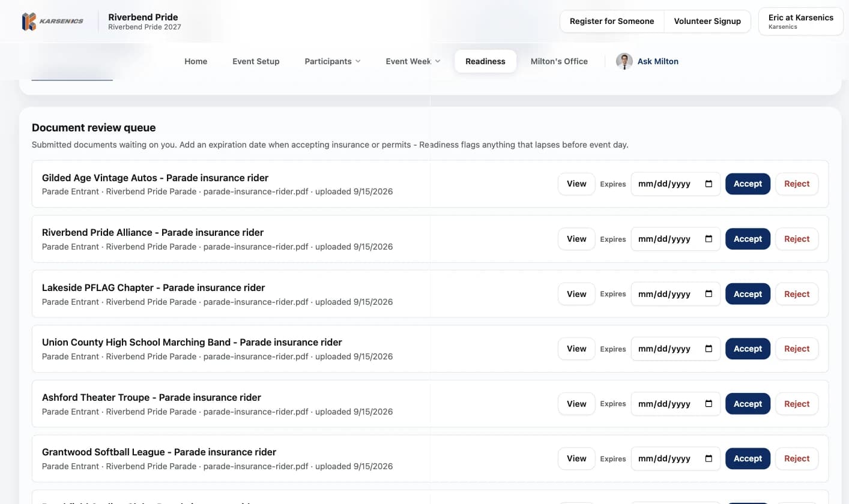Accept Union County Marching Band document
The width and height of the screenshot is (849, 504).
[x=748, y=349]
